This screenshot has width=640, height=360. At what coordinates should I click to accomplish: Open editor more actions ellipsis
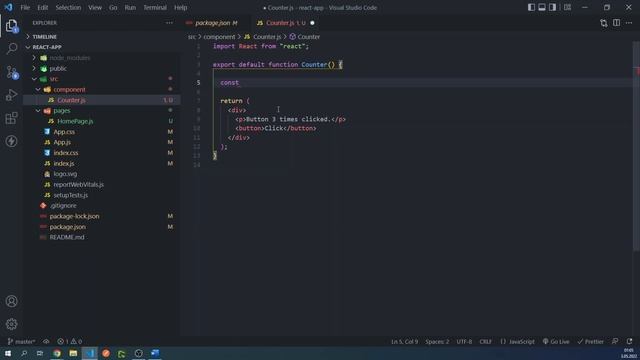pyautogui.click(x=629, y=23)
